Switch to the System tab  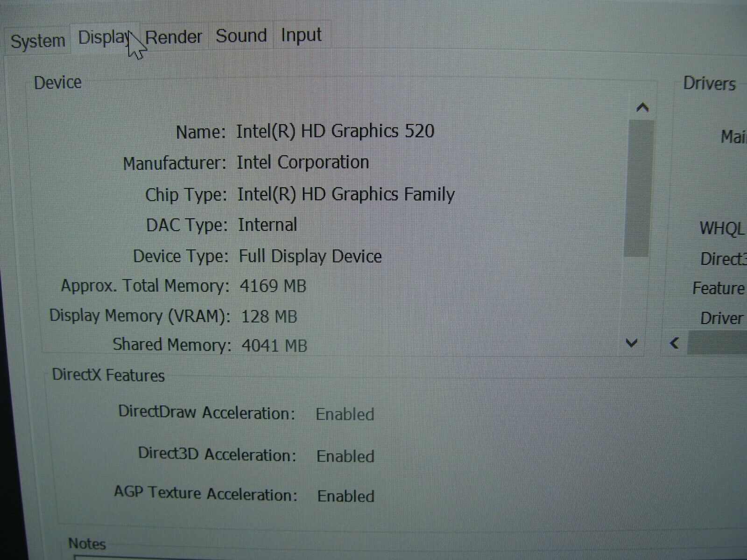point(38,41)
